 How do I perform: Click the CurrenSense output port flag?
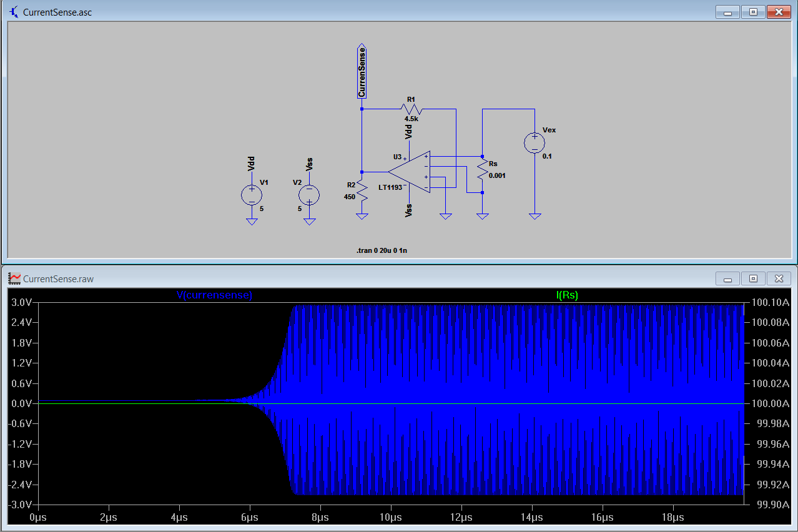[x=362, y=72]
